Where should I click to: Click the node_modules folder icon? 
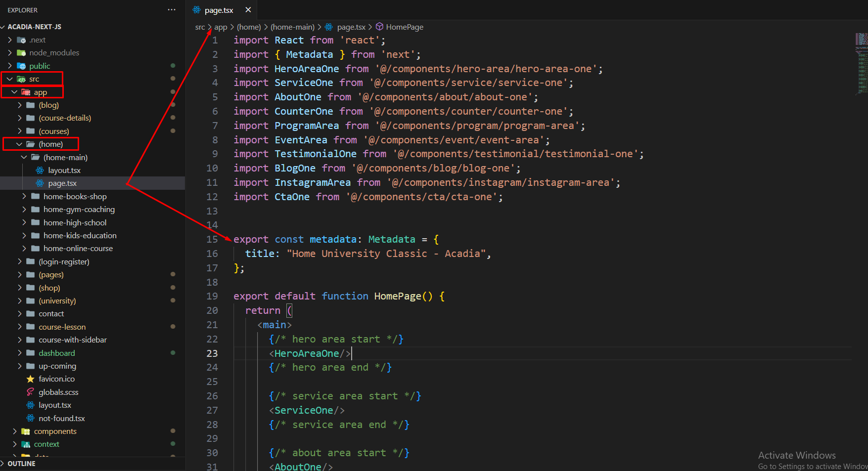(x=21, y=53)
